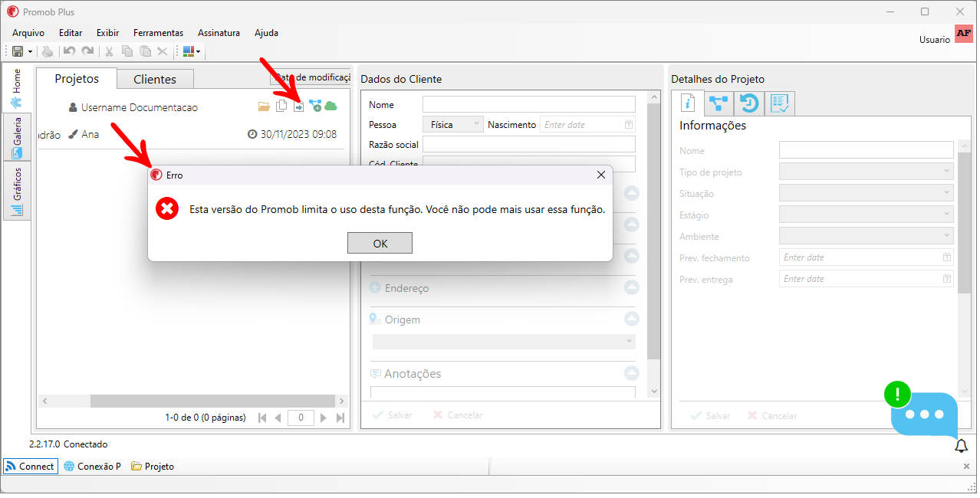Viewport: 980px width, 498px height.
Task: Open the Ajuda menu
Action: click(266, 33)
